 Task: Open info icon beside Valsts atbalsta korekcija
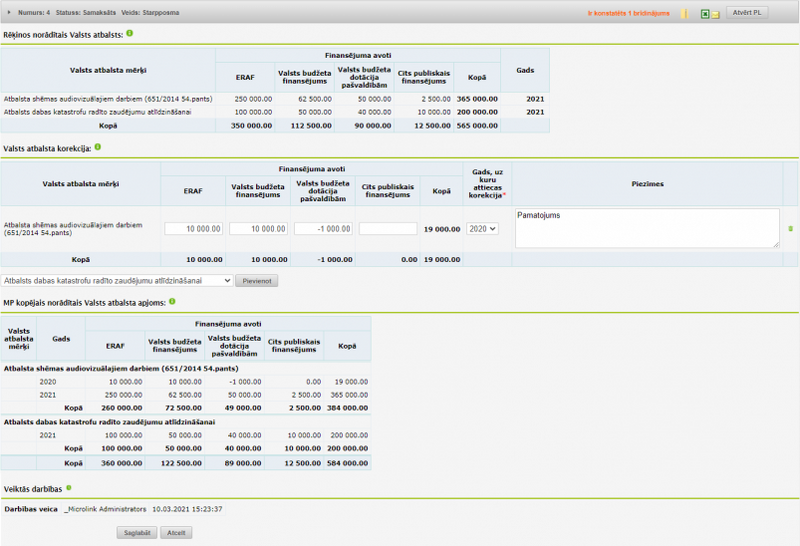[97, 147]
